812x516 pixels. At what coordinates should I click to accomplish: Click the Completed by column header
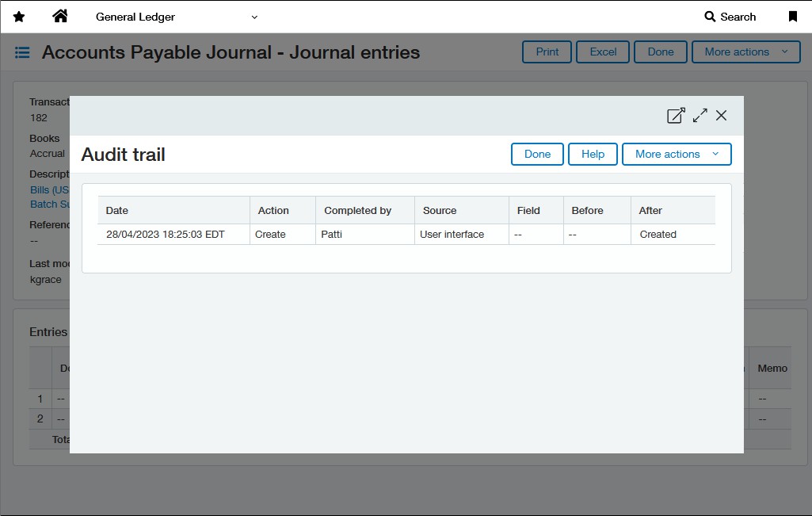358,211
